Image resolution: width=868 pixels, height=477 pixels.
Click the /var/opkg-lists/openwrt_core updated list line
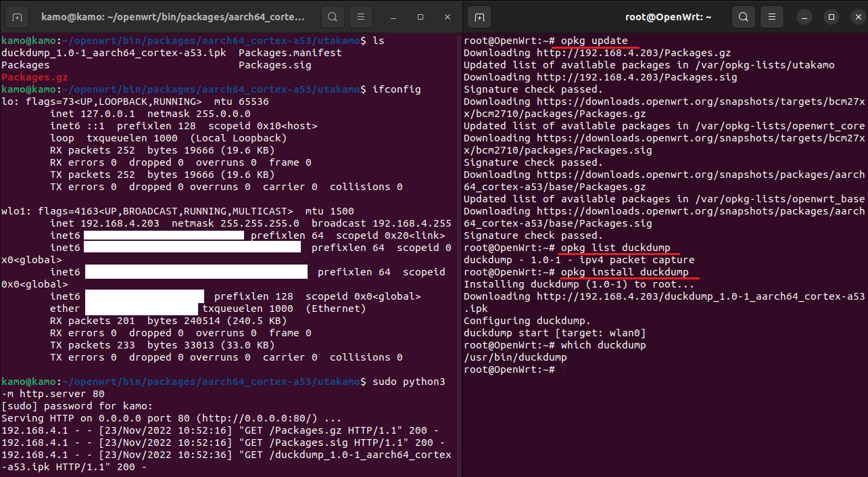[664, 126]
